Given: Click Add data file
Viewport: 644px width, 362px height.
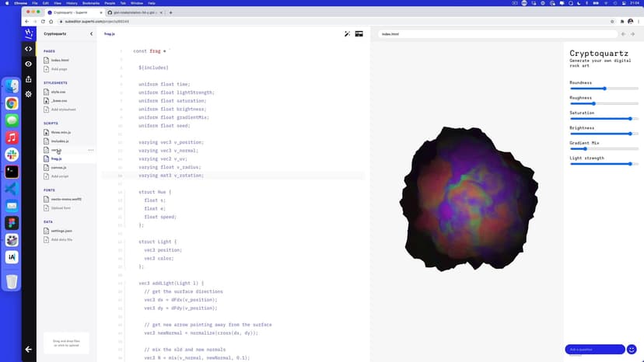Looking at the screenshot, I should pos(61,239).
